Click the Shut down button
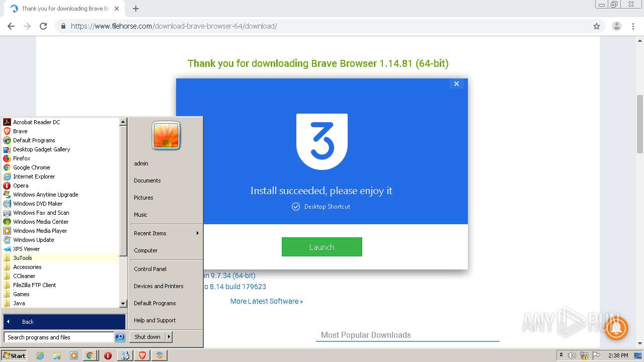Screen dimensions: 644x362 pos(147,337)
